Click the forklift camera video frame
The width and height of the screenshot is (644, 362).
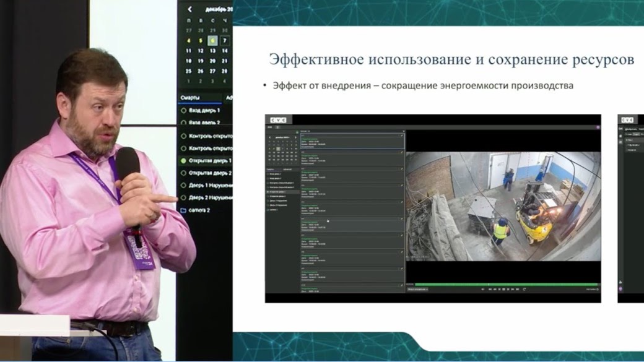click(503, 206)
